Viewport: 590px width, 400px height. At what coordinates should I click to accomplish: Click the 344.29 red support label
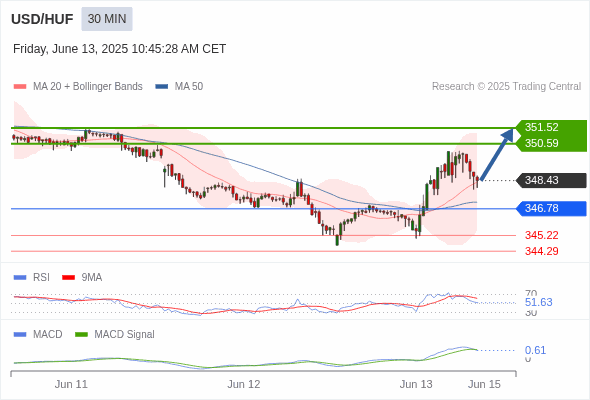[541, 251]
